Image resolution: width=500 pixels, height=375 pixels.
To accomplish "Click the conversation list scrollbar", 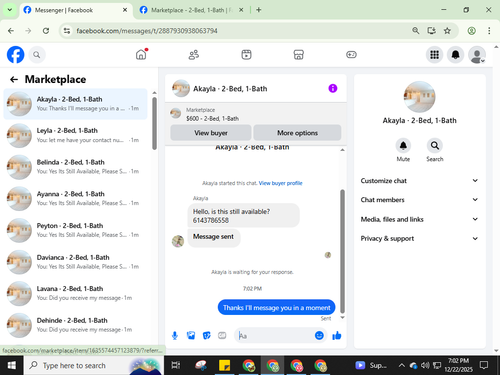I will (154, 123).
